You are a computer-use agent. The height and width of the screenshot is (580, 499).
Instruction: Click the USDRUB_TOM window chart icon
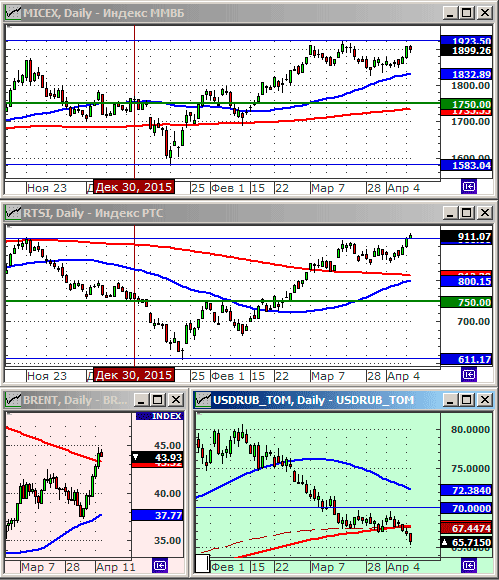click(x=203, y=400)
